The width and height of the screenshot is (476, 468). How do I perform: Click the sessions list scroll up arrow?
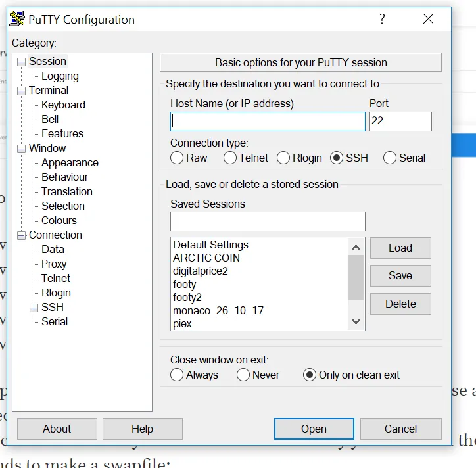pos(356,248)
